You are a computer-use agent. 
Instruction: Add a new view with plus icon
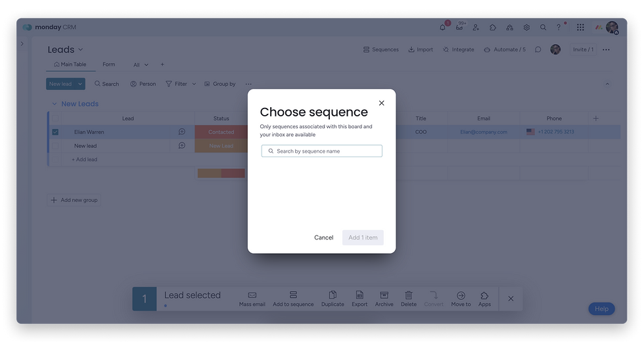[162, 64]
